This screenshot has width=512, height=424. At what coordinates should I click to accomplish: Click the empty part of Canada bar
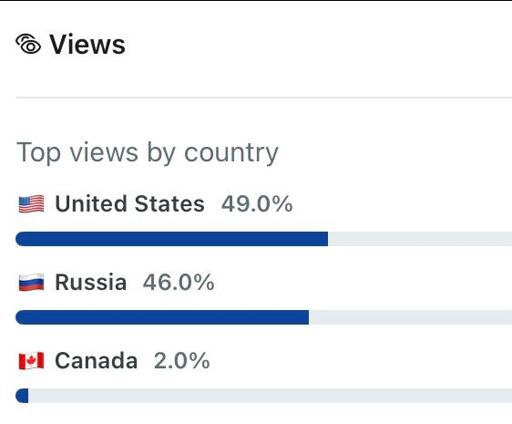coord(270,396)
